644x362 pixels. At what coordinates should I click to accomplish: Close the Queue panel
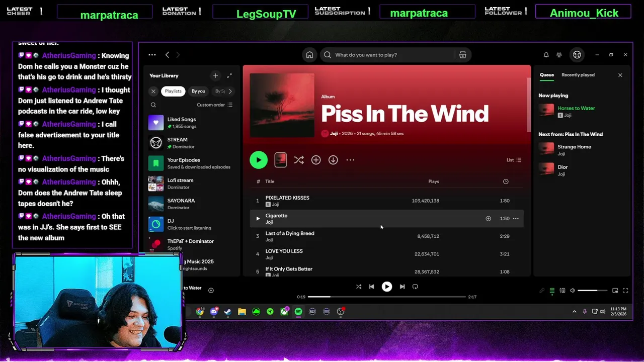pos(620,75)
